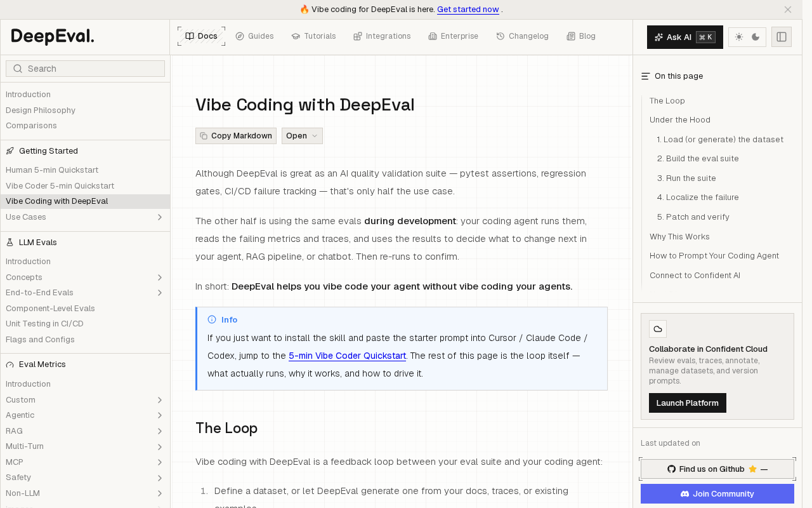The height and width of the screenshot is (508, 812).
Task: Click the On this page list icon
Action: 646,76
